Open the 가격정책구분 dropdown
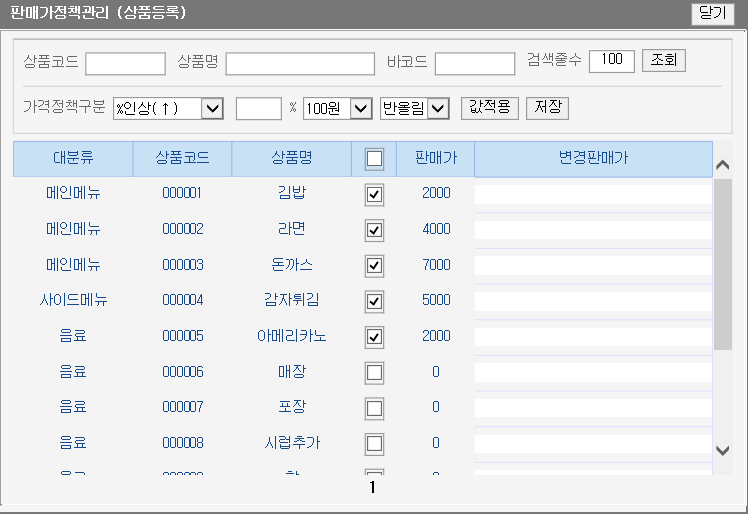The image size is (748, 514). (x=168, y=108)
